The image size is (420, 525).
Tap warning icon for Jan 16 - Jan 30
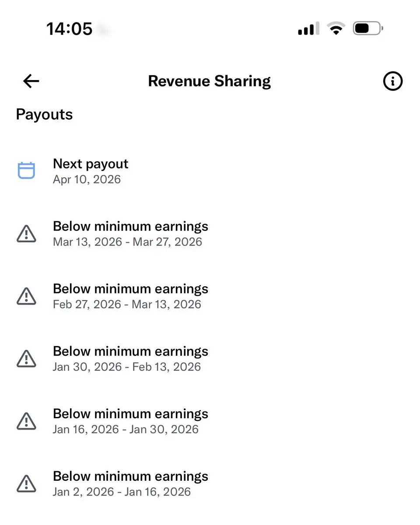tap(26, 421)
